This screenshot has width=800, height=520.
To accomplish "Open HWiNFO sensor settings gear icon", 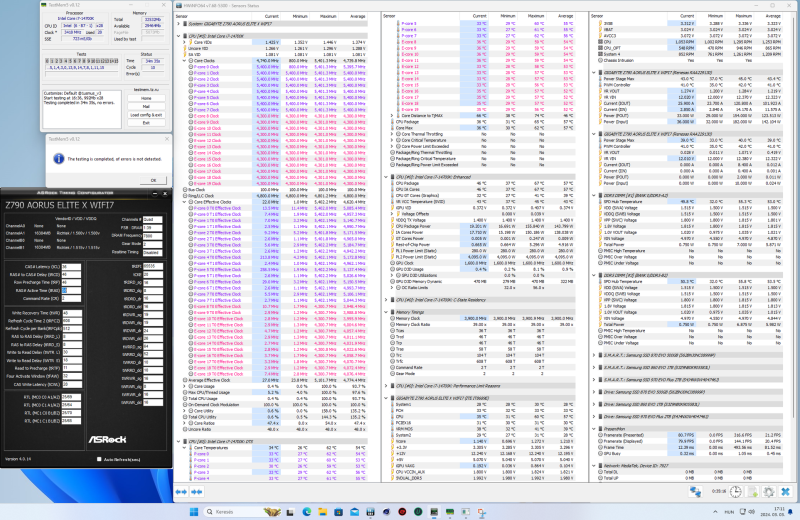I will tap(769, 492).
